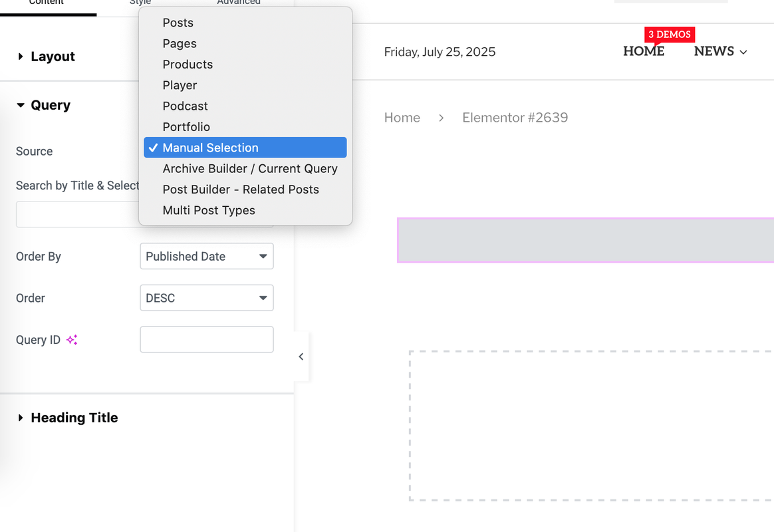Click the 3 DEMOS red badge
This screenshot has height=532, width=774.
[670, 35]
